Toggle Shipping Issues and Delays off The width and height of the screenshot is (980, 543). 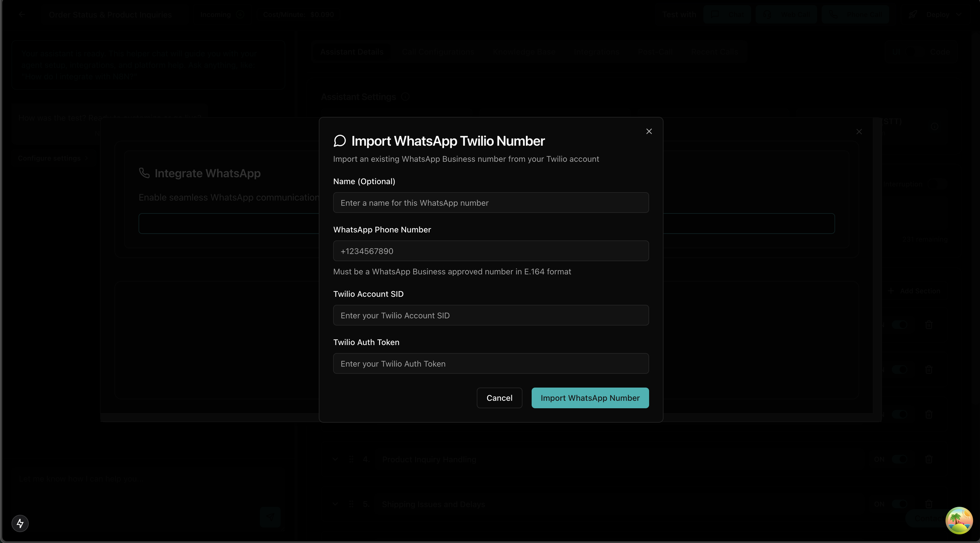(x=899, y=504)
